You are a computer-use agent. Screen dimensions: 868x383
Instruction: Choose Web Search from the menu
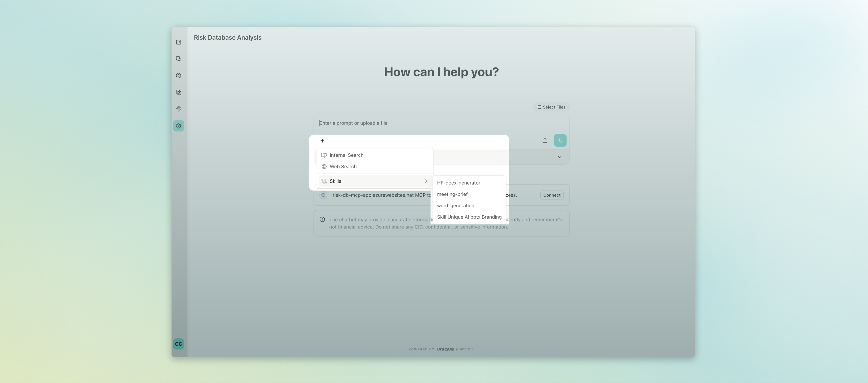pos(375,167)
